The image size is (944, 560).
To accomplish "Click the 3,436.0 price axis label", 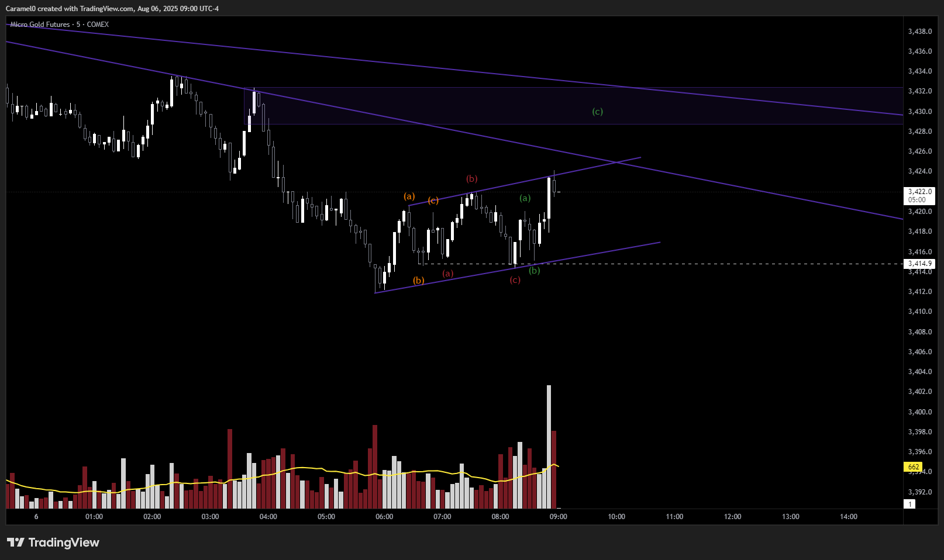I will tap(920, 51).
